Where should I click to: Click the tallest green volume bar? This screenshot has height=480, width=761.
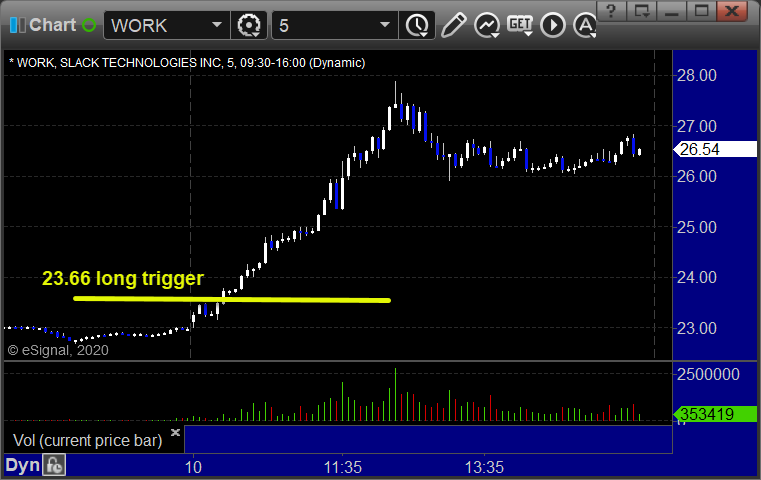pos(395,394)
